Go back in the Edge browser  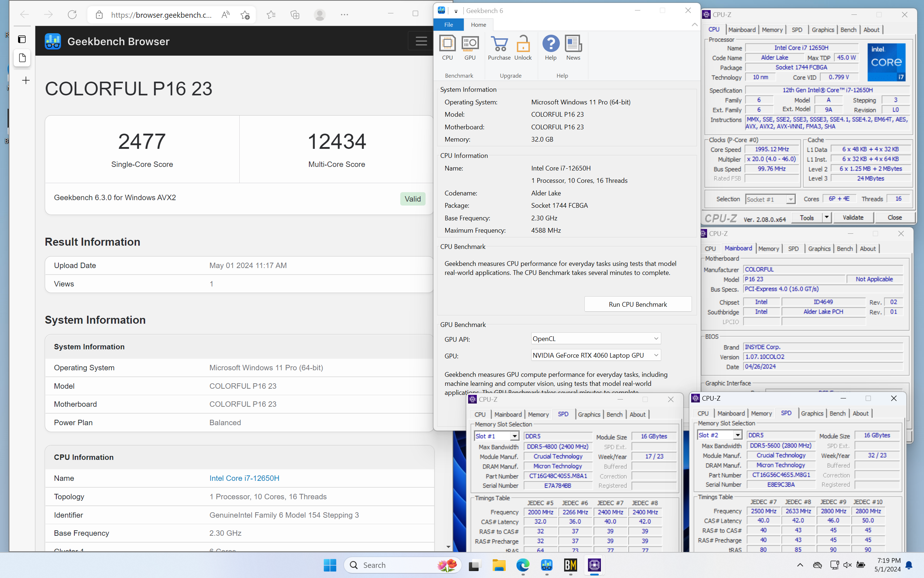(25, 14)
